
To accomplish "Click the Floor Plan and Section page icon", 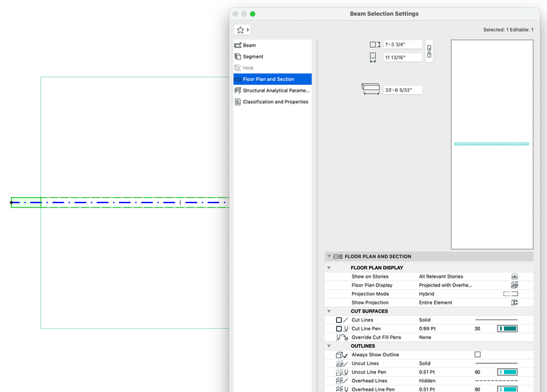I will 238,79.
